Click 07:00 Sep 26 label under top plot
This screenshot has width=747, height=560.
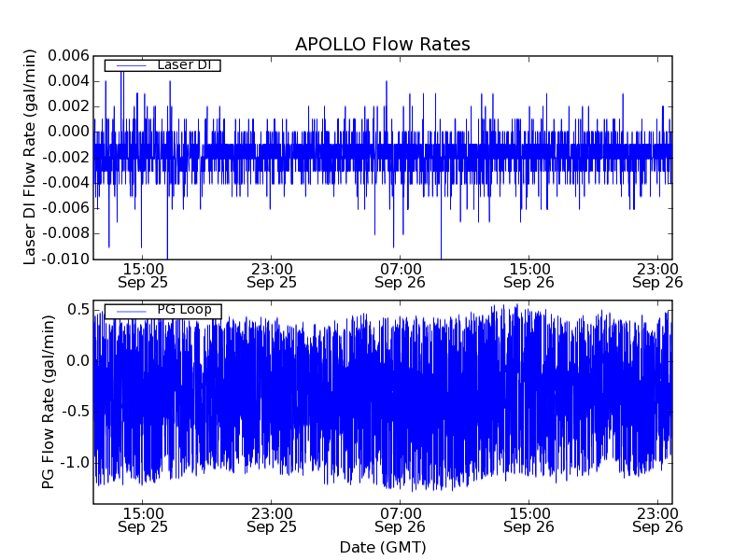pos(401,276)
